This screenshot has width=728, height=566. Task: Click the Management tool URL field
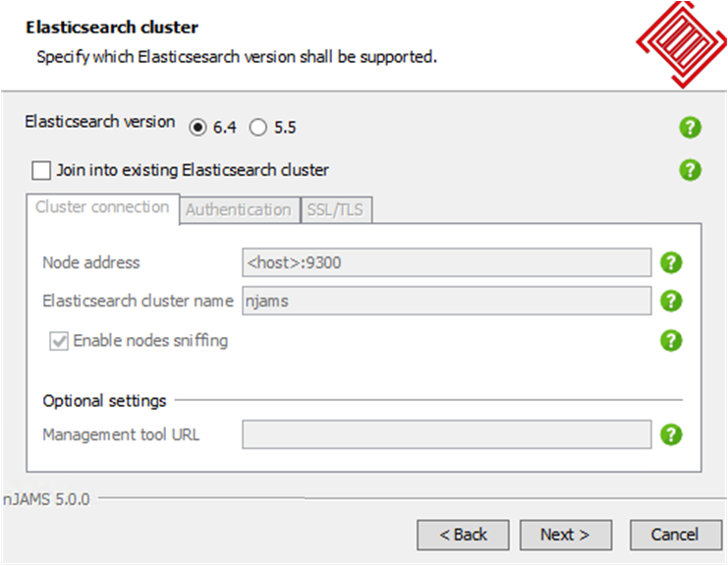(447, 434)
